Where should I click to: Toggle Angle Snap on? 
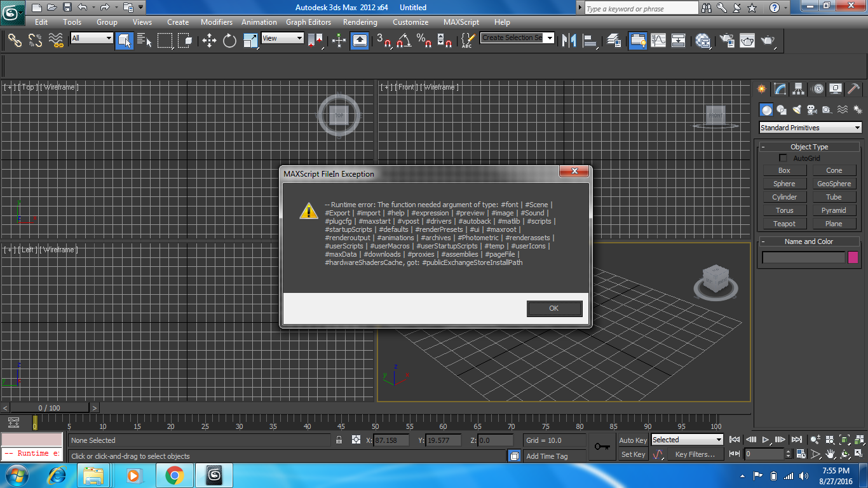403,41
